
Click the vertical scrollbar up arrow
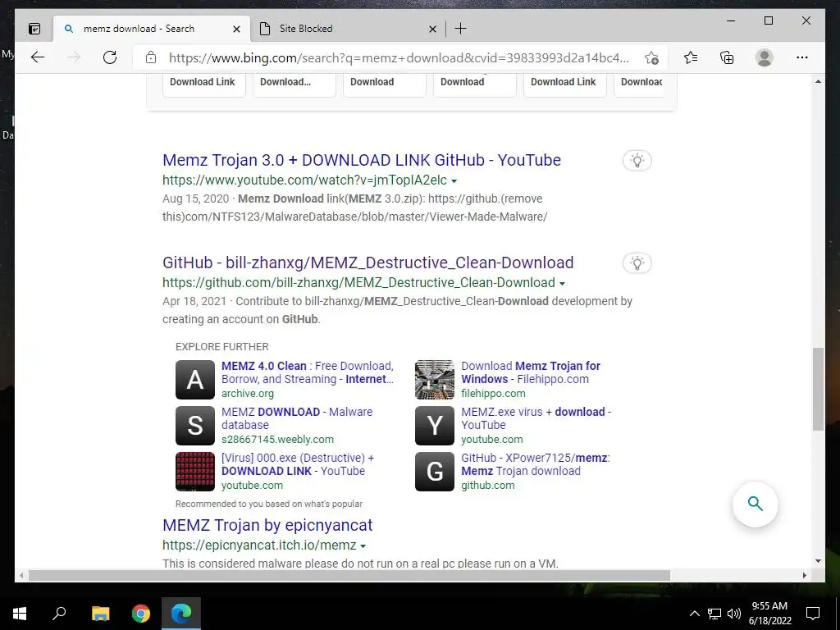tap(818, 81)
